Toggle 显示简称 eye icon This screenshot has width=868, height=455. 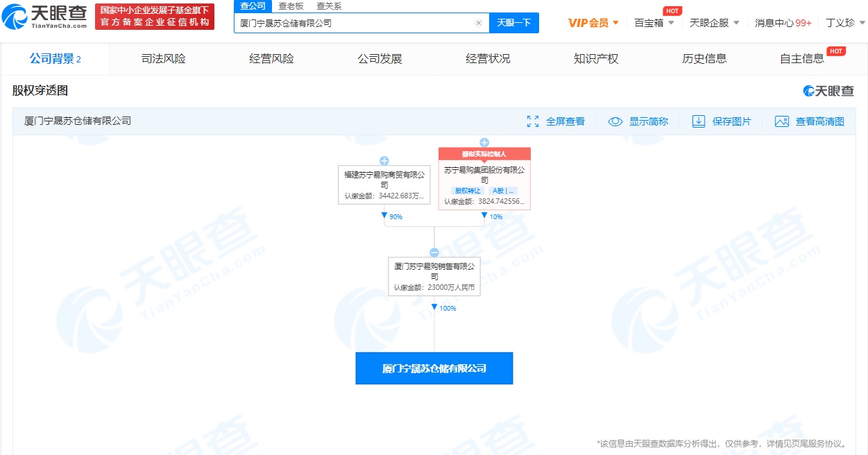(615, 121)
